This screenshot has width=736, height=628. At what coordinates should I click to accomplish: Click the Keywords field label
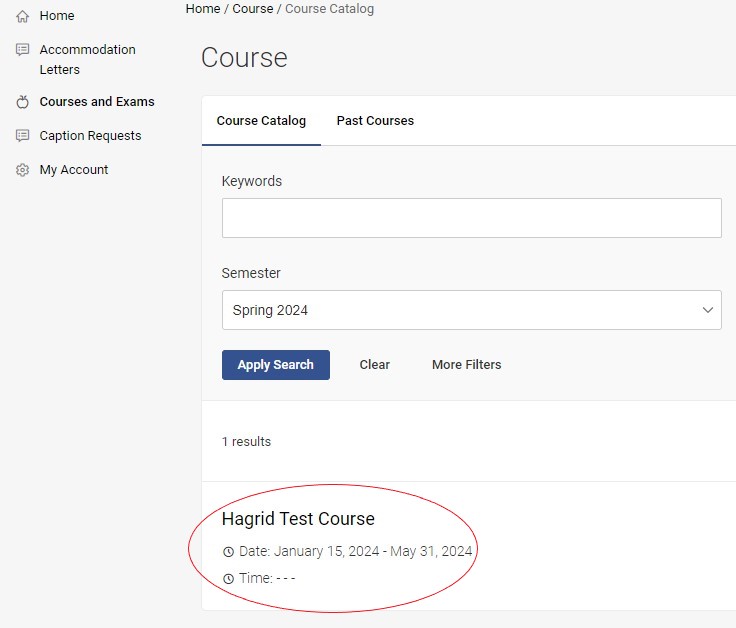click(252, 181)
